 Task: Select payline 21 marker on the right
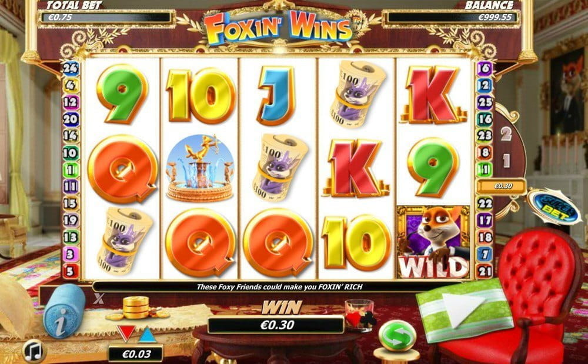click(x=485, y=271)
